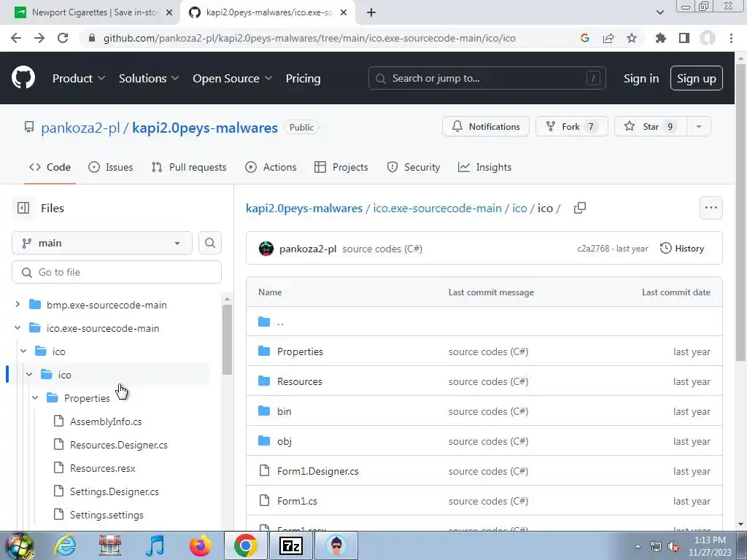This screenshot has height=560, width=747.
Task: Share this page via the address bar icon
Action: (608, 38)
